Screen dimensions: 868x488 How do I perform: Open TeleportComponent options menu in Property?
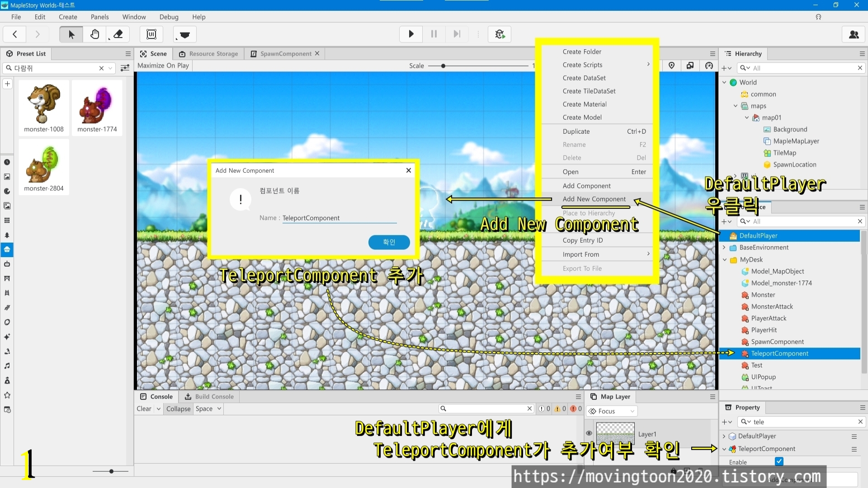(x=854, y=449)
